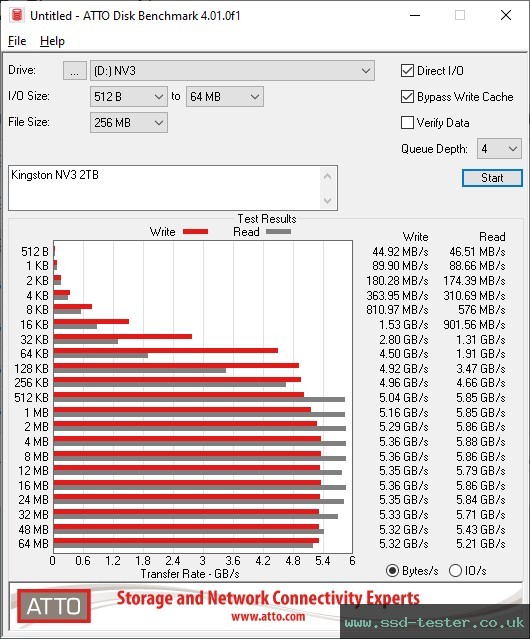The height and width of the screenshot is (639, 530).
Task: Click the drive browse '...' button
Action: coord(75,71)
